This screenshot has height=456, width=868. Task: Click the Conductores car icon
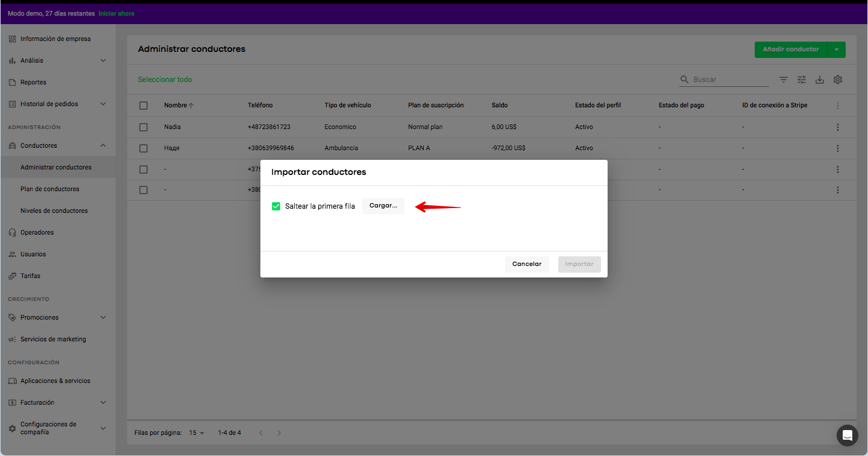coord(13,145)
